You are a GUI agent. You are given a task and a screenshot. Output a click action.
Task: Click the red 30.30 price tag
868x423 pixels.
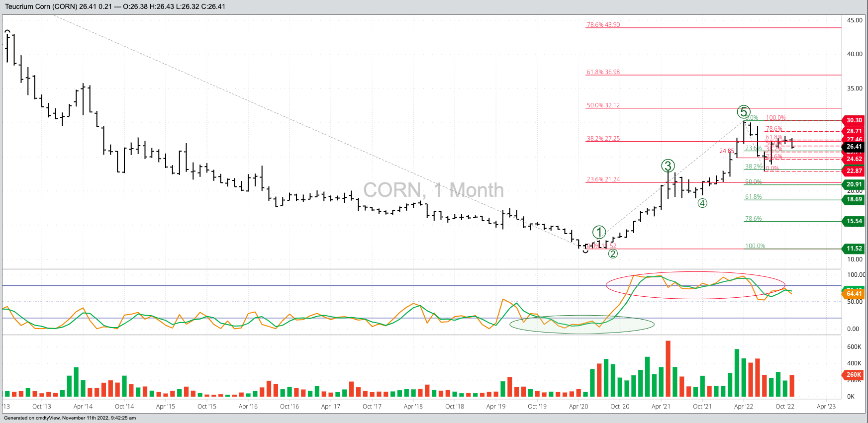pyautogui.click(x=854, y=120)
